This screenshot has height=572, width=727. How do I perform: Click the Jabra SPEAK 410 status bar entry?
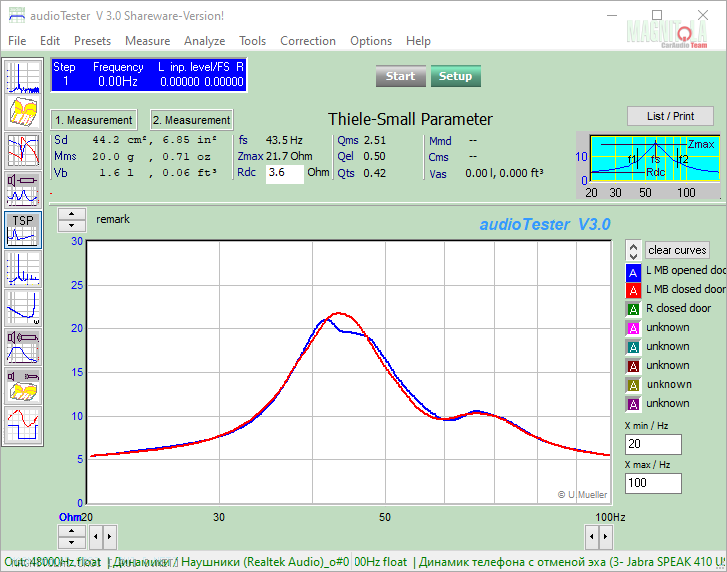573,562
